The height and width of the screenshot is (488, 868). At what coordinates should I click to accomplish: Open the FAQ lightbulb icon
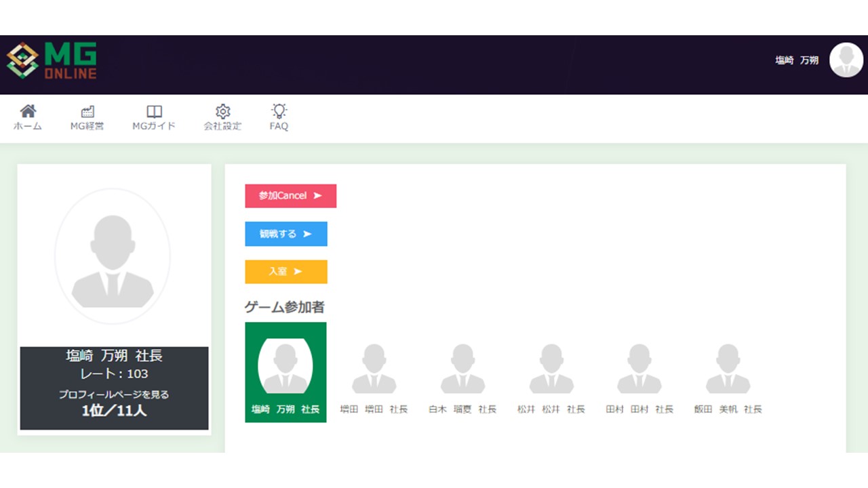coord(279,111)
